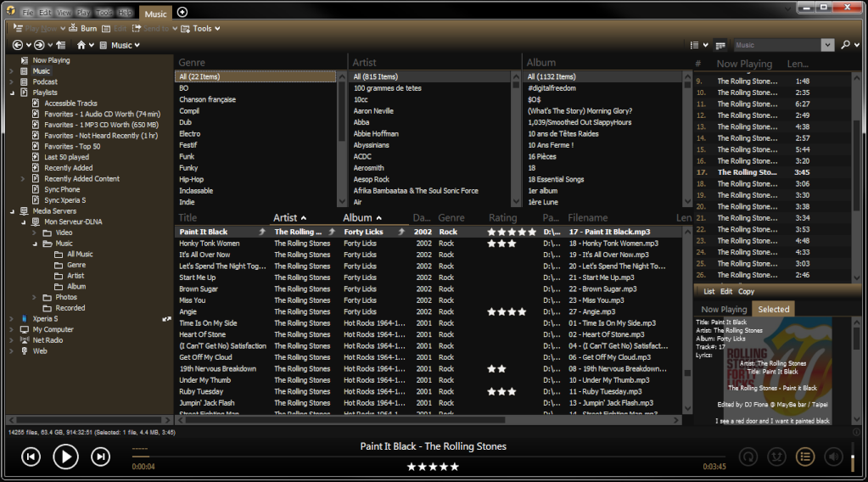Open the Now Playing node icon
The height and width of the screenshot is (482, 868).
(24, 59)
